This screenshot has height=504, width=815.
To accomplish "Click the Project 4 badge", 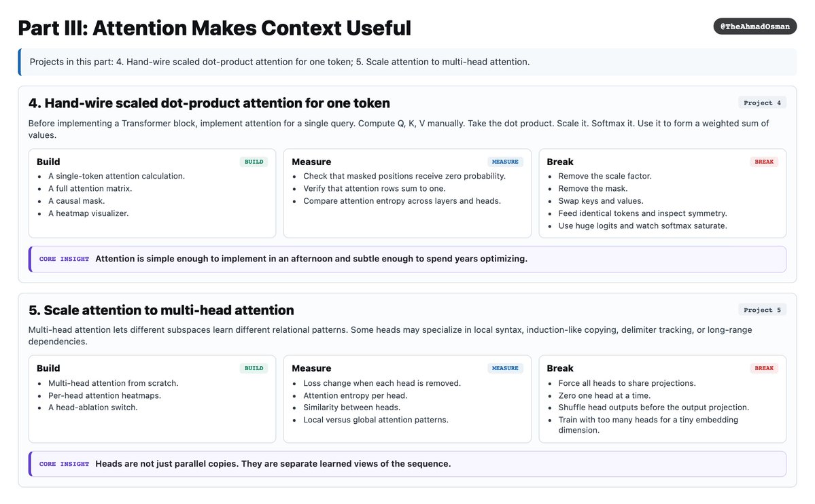I will (762, 103).
